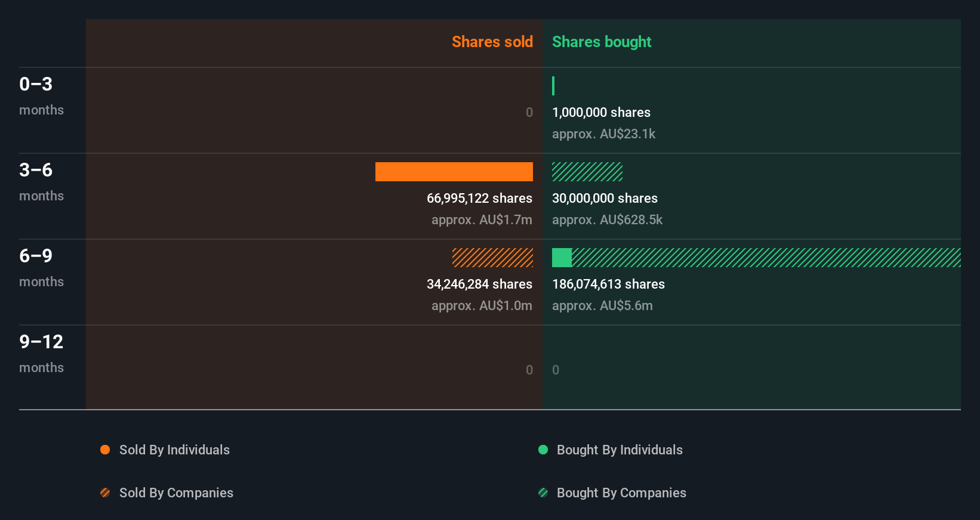Screen dimensions: 980x520
Task: Select the Bought By Companies legend label
Action: 621,493
